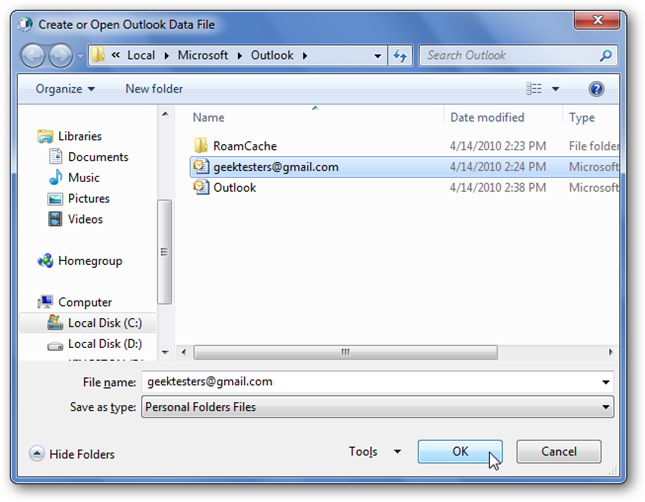Expand the arrow after Local breadcrumb
Screen dimensions: 645x502
click(x=167, y=56)
